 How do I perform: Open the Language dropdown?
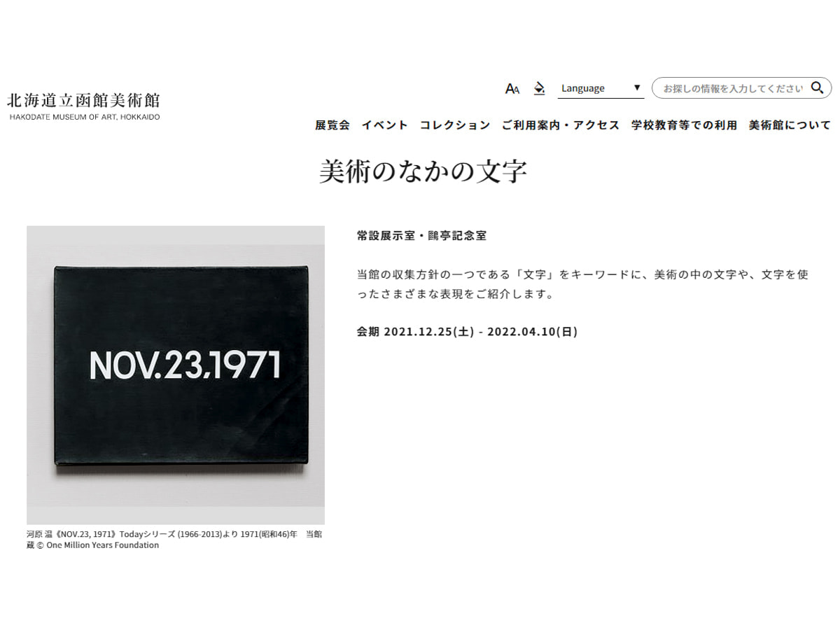pos(601,88)
